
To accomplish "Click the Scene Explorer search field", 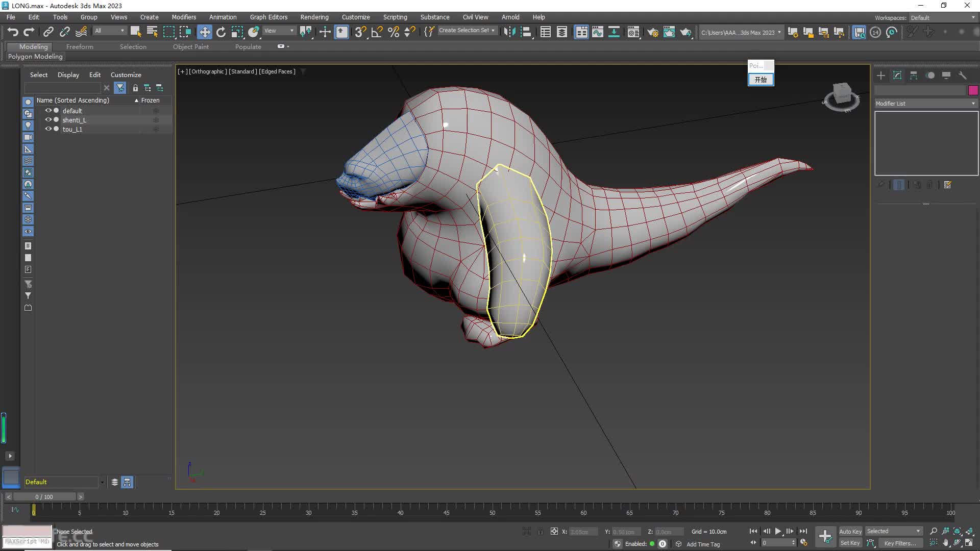I will coord(63,88).
